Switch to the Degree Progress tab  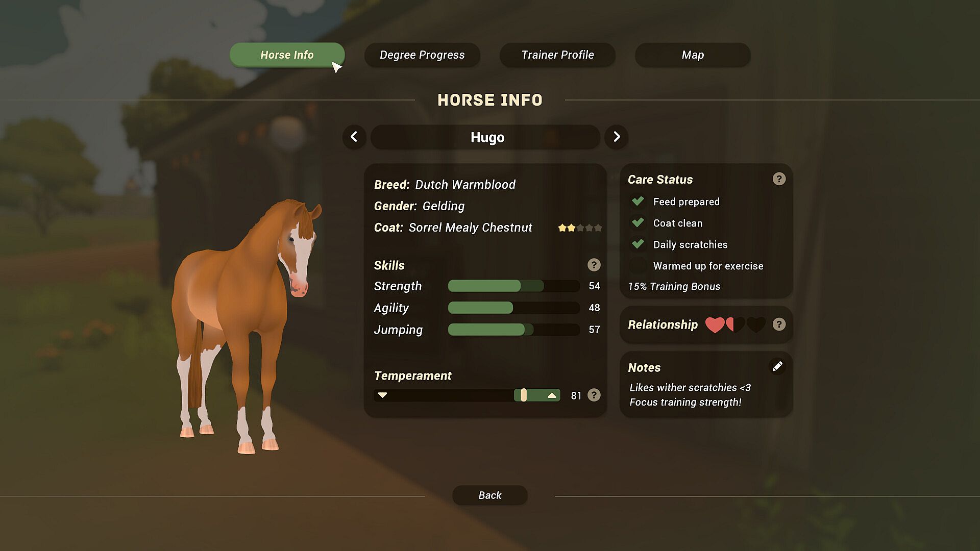coord(422,55)
